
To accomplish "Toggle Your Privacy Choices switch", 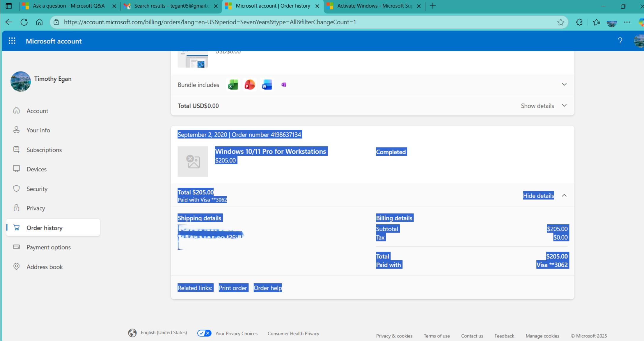I will [x=204, y=333].
